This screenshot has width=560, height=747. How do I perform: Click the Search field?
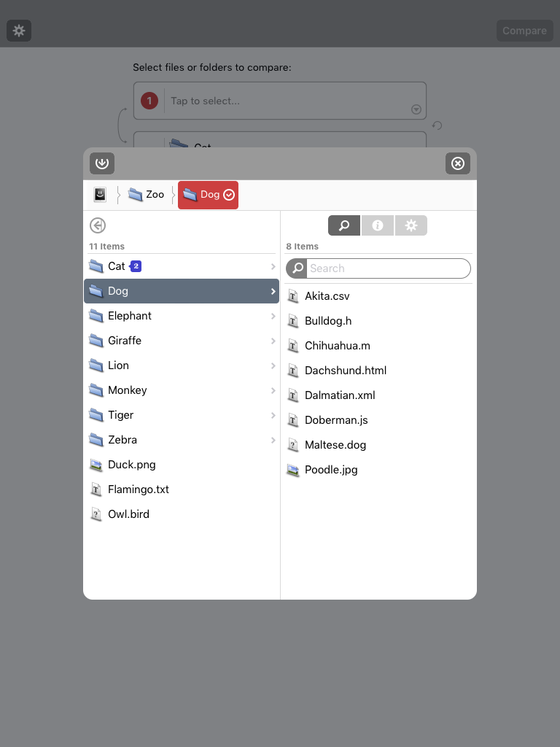(x=378, y=268)
